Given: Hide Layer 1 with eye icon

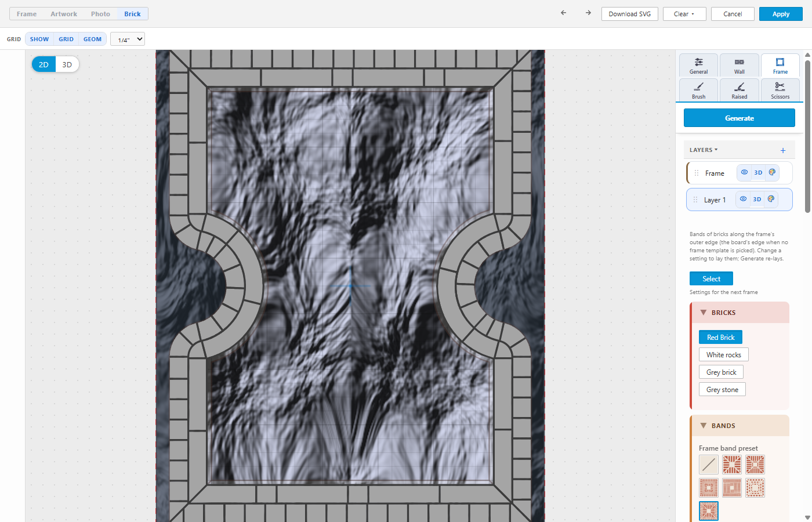Looking at the screenshot, I should tap(743, 199).
